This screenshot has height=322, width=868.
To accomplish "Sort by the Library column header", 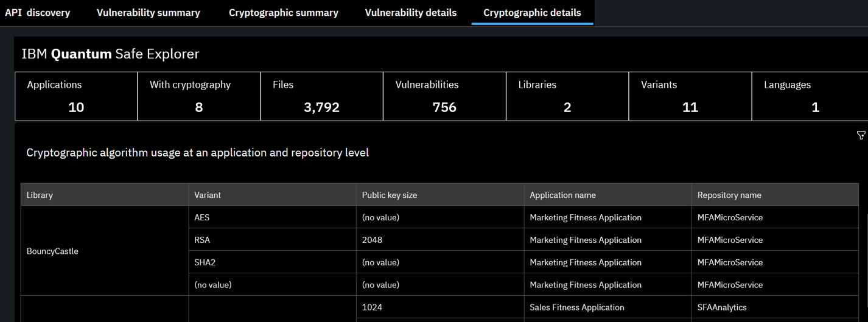I will pyautogui.click(x=40, y=195).
